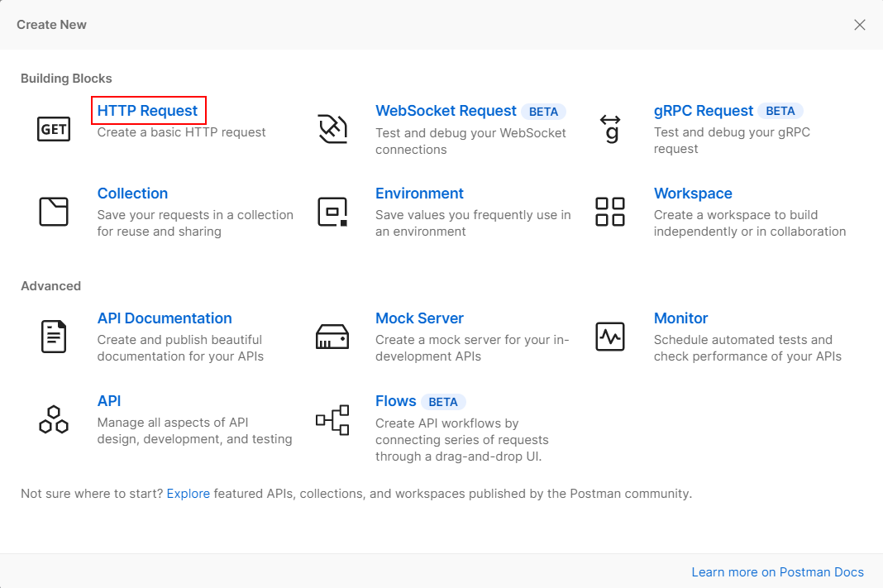This screenshot has width=883, height=588.
Task: Choose WebSocket Request
Action: 446,110
